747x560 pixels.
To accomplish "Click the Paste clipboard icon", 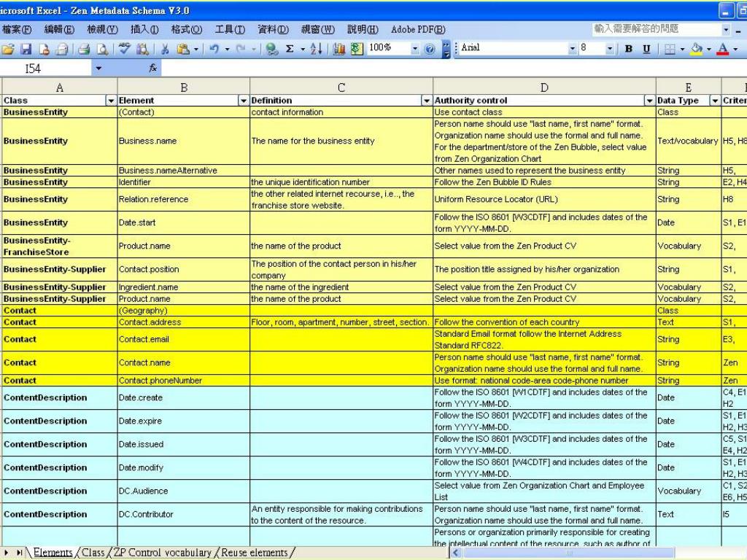I will pyautogui.click(x=182, y=49).
